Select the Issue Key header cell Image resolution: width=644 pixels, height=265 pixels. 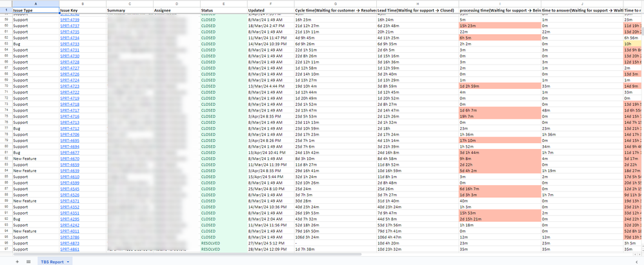[83, 10]
